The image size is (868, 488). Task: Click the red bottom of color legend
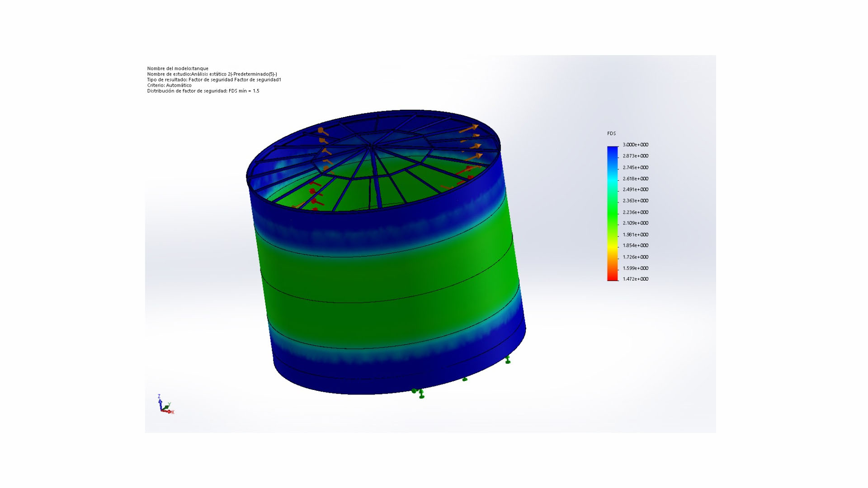[x=613, y=277]
